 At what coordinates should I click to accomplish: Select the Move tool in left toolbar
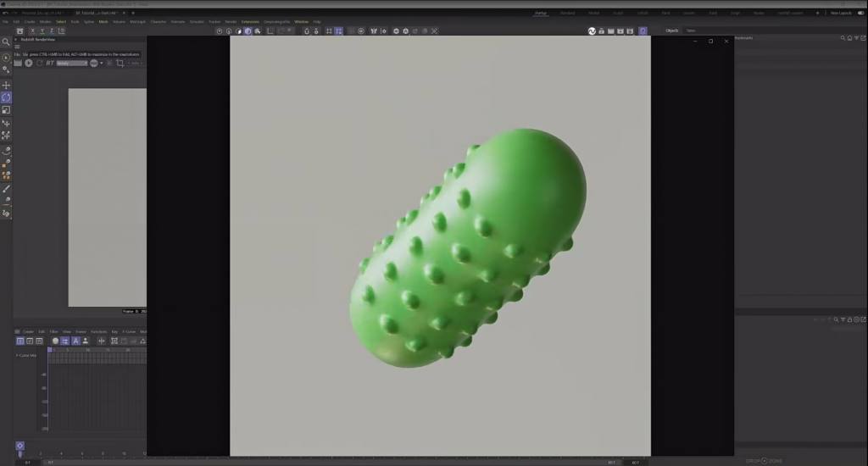(x=6, y=85)
